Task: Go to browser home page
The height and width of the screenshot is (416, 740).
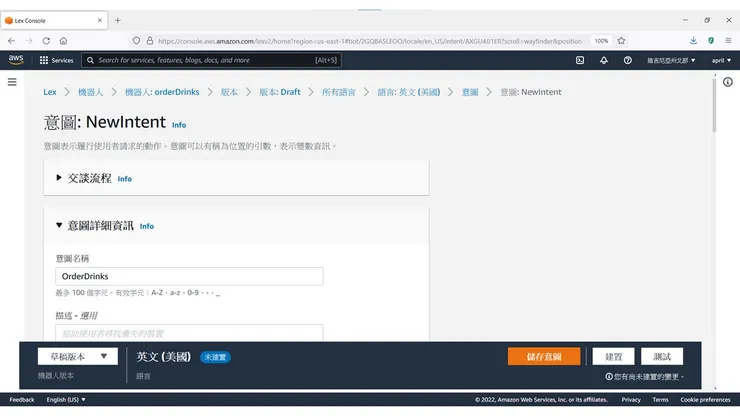Action: [63, 41]
